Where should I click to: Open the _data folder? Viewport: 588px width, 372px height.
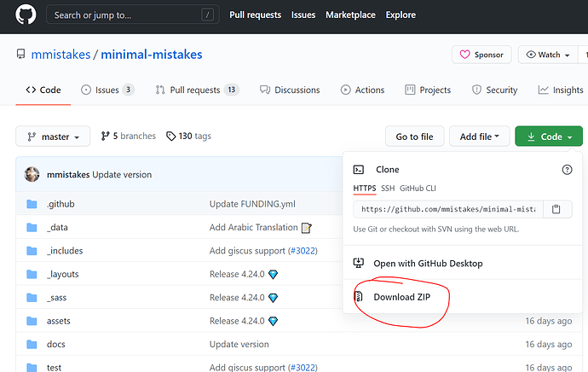57,227
